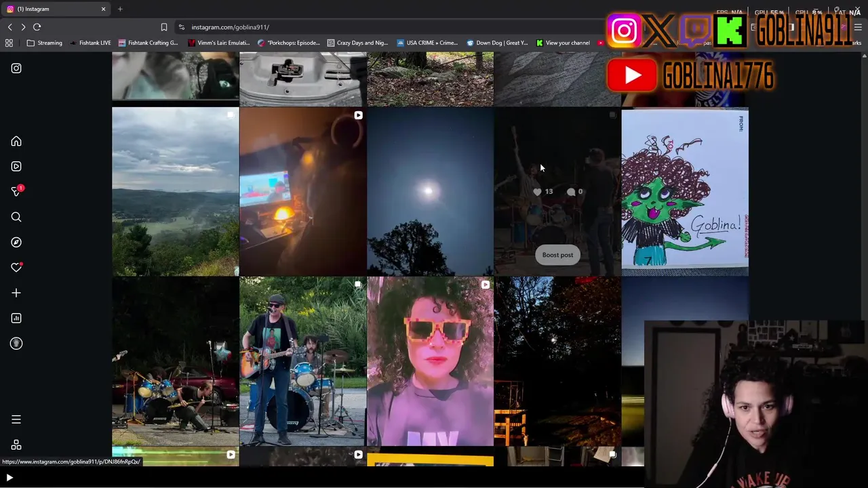Open the Streaming bookmarks folder
This screenshot has width=868, height=488.
[x=45, y=43]
